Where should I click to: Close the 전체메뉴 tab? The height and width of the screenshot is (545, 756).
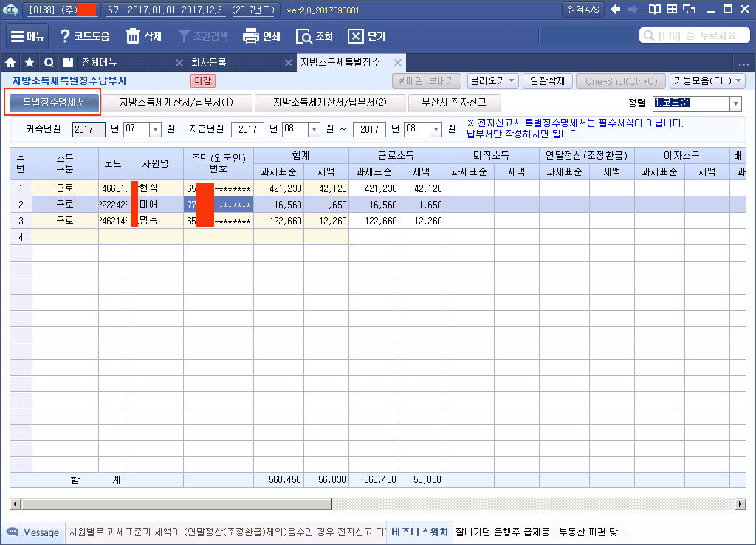coord(179,63)
